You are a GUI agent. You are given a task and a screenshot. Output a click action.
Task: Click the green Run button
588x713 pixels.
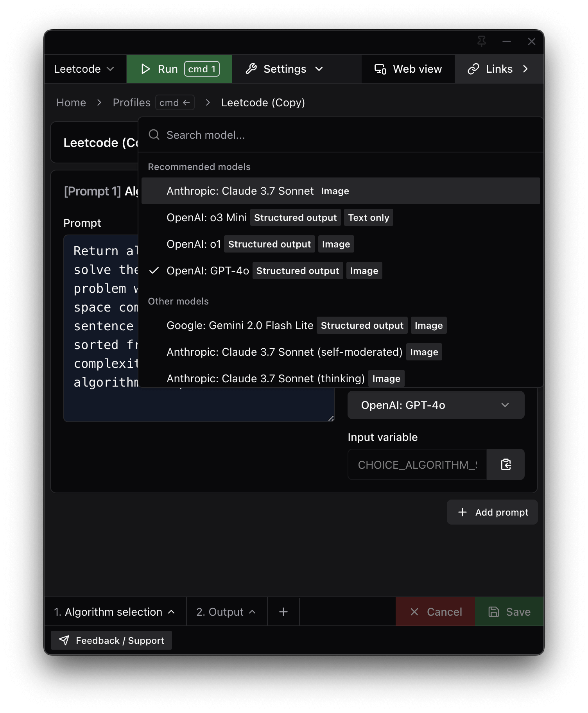(x=179, y=69)
